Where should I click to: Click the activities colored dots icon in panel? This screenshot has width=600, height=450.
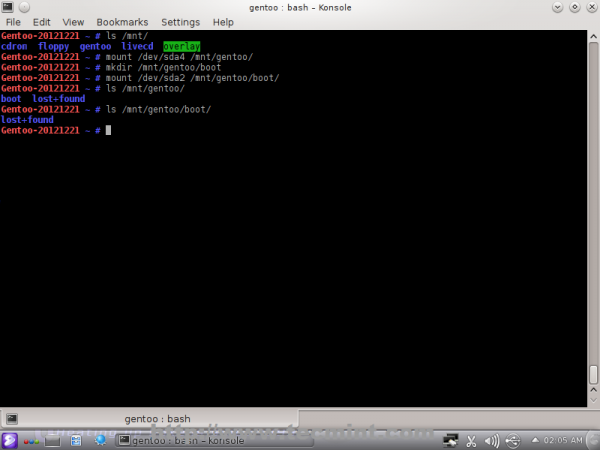click(x=34, y=440)
